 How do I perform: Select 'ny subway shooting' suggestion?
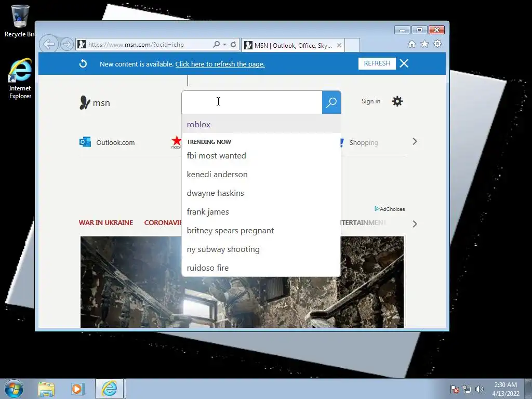click(261, 249)
